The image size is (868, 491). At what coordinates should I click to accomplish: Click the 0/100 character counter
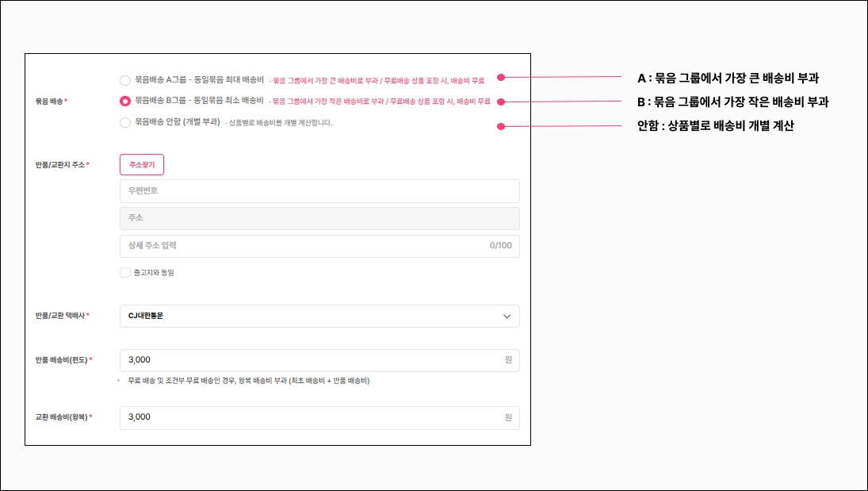pyautogui.click(x=500, y=246)
